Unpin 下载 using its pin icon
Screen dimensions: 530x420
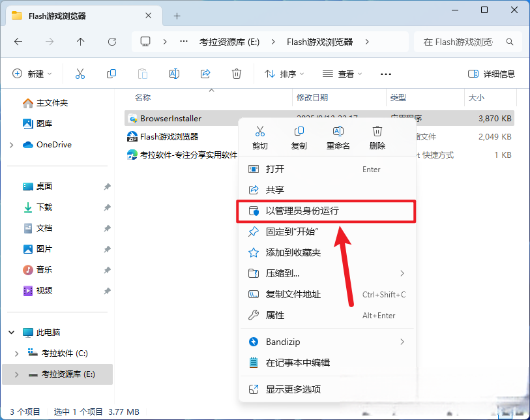[x=107, y=207]
